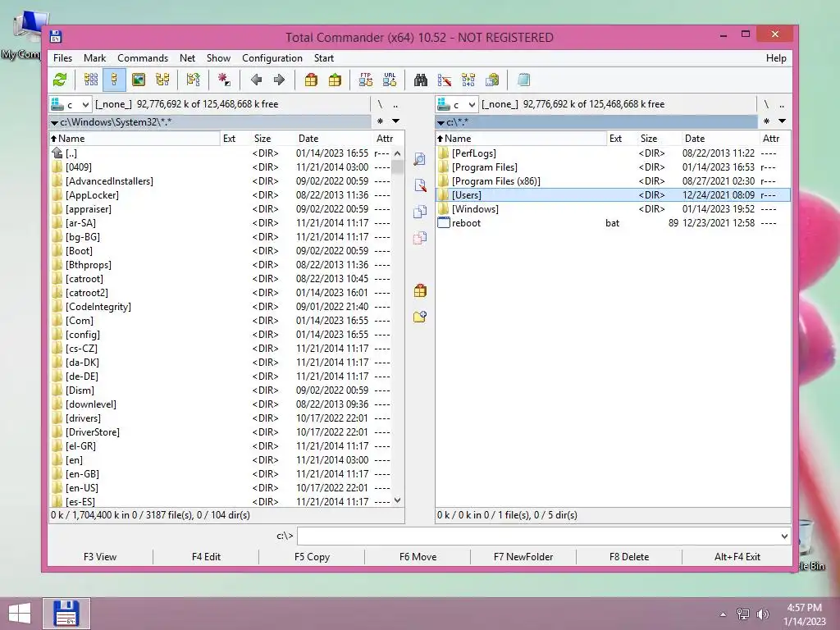Open the command line history dropdown
Image resolution: width=840 pixels, height=630 pixels.
coord(784,536)
